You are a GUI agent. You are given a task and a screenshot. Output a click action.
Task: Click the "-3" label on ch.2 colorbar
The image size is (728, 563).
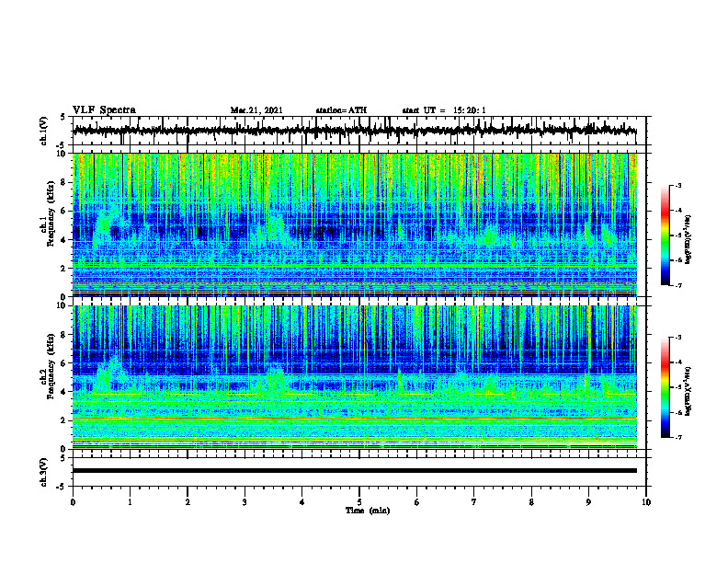(x=678, y=338)
